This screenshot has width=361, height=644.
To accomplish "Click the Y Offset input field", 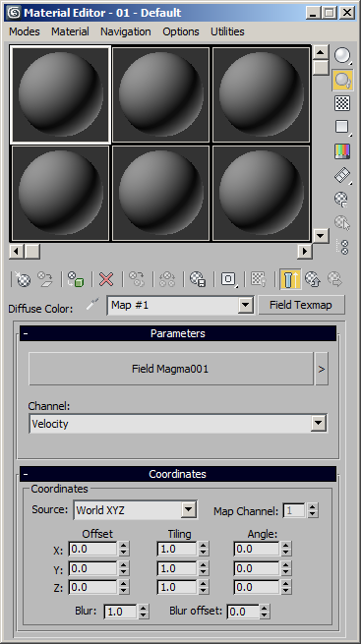I will 92,568.
